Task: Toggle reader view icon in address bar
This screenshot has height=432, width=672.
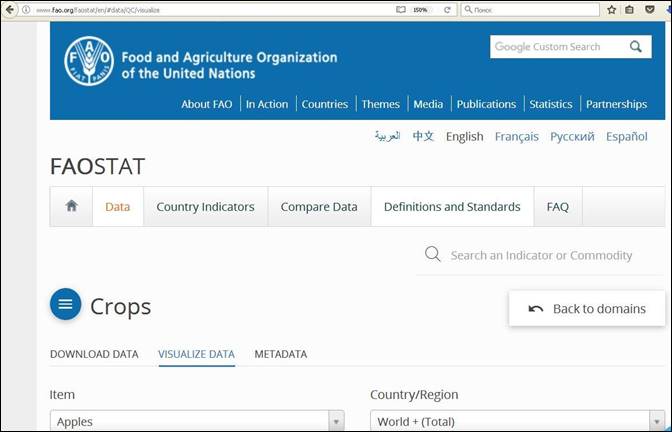Action: click(x=401, y=9)
